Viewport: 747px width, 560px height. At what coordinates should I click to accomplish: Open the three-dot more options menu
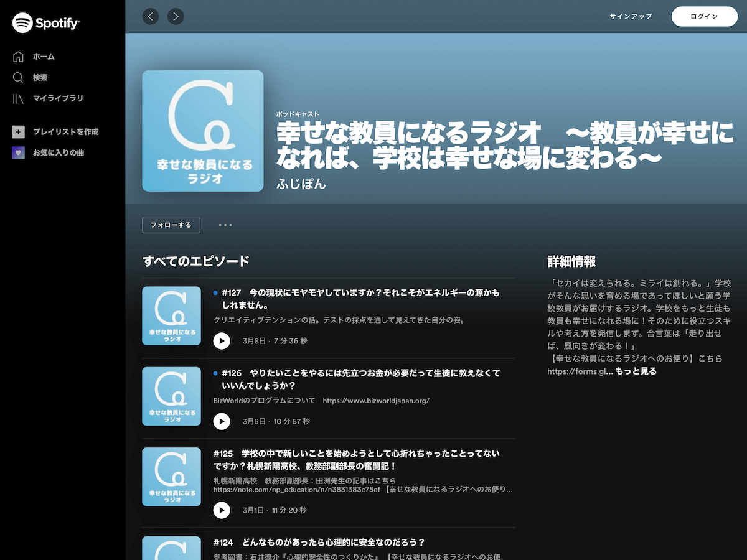(225, 225)
